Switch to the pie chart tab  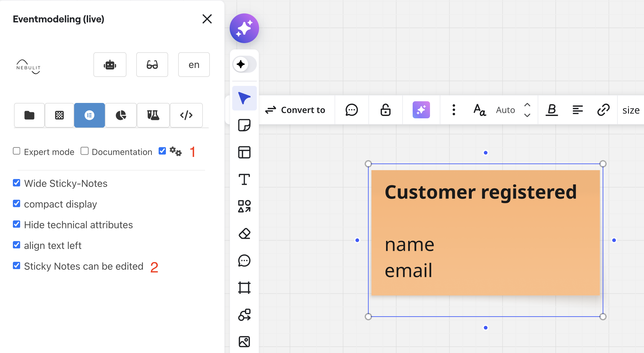click(121, 115)
